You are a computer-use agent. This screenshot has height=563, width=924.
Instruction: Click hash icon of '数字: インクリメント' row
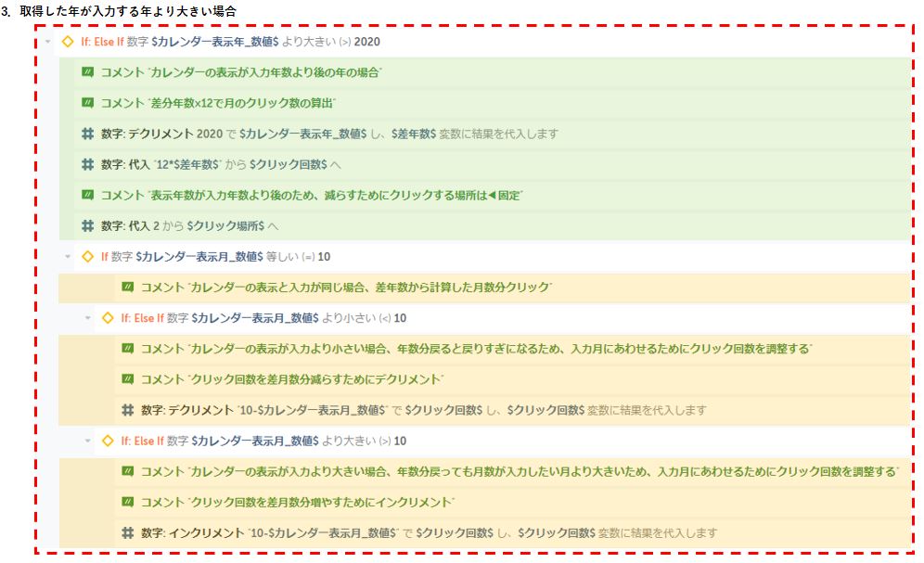tap(127, 533)
